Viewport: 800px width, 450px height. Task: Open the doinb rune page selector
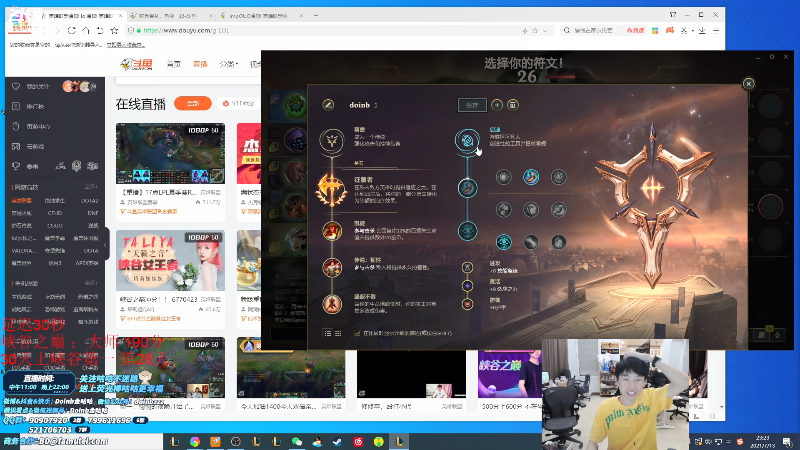(363, 105)
